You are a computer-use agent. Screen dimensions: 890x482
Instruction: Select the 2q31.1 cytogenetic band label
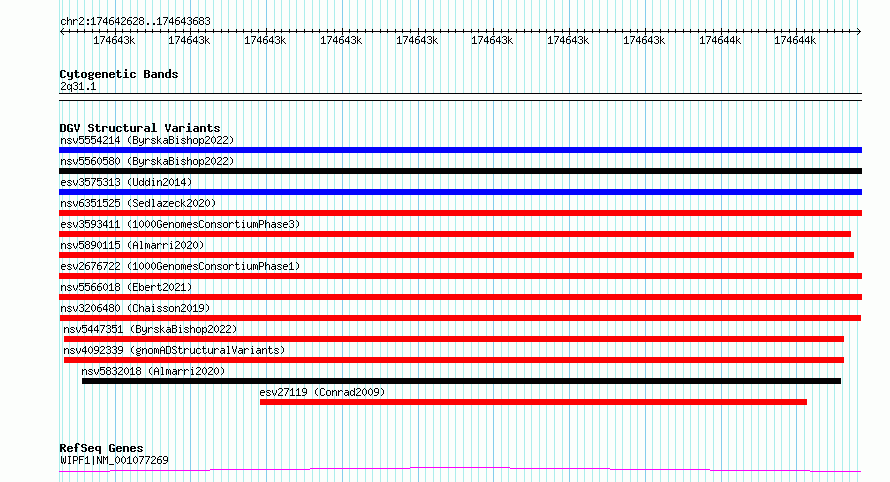(78, 87)
